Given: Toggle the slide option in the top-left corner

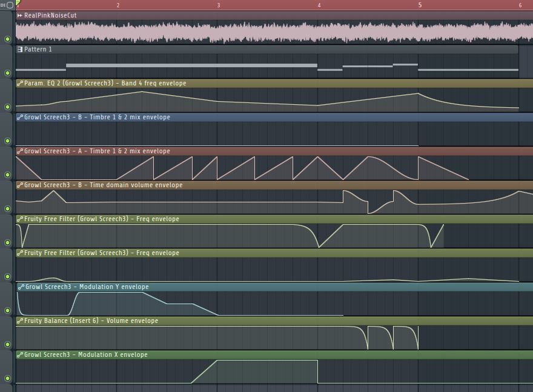Looking at the screenshot, I should tap(10, 5).
